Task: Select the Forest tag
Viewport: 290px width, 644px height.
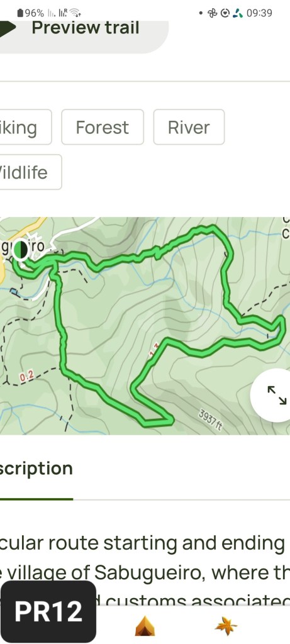Action: pos(103,127)
